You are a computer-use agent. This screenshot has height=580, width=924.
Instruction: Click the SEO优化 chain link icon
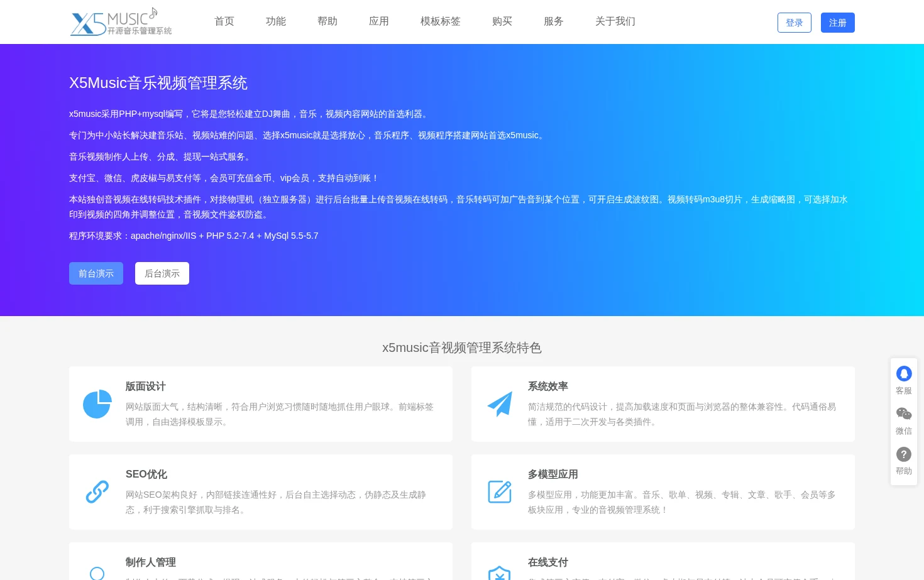(x=97, y=492)
